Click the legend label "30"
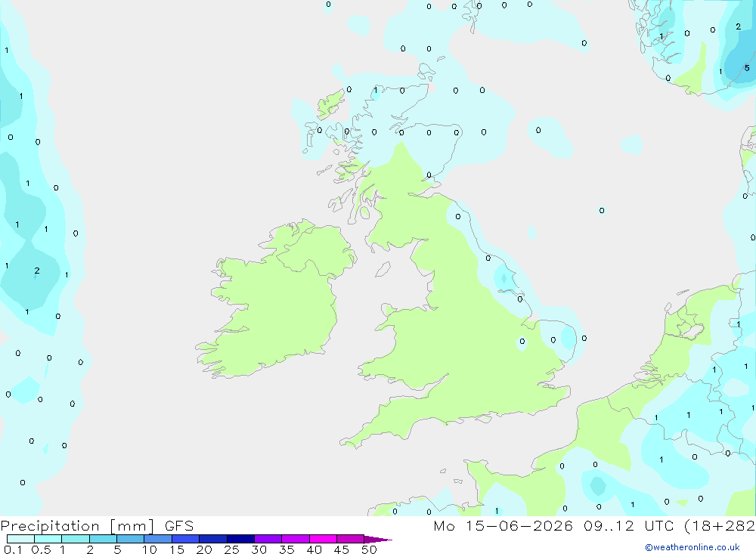 point(259,549)
